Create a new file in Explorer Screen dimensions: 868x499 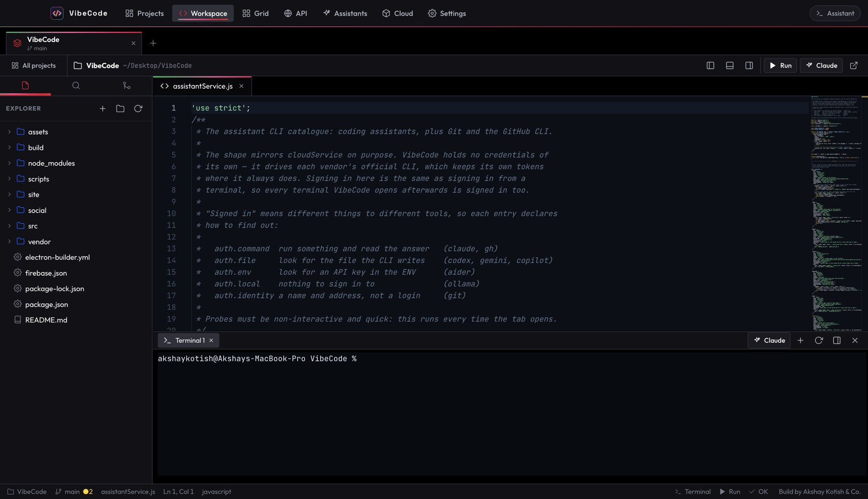click(x=103, y=108)
